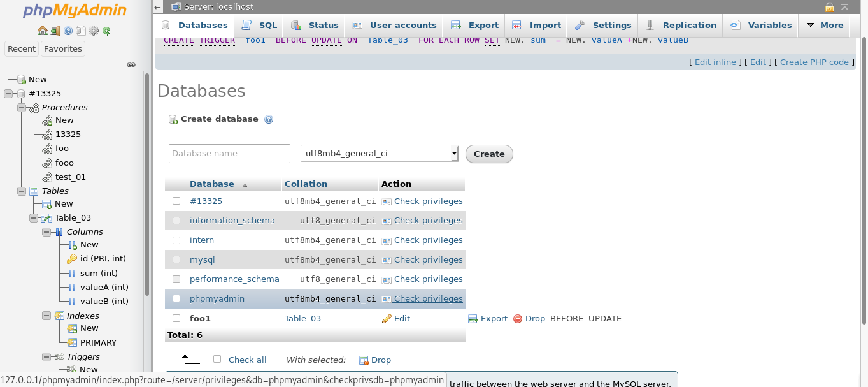Select test_01 procedure in tree
Screen dimensions: 868x387
[x=71, y=177]
